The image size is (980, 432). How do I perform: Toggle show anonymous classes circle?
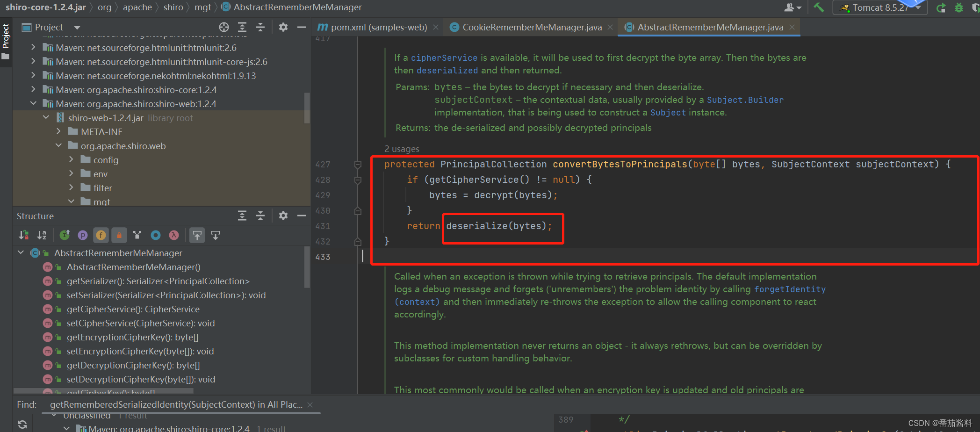pos(156,235)
